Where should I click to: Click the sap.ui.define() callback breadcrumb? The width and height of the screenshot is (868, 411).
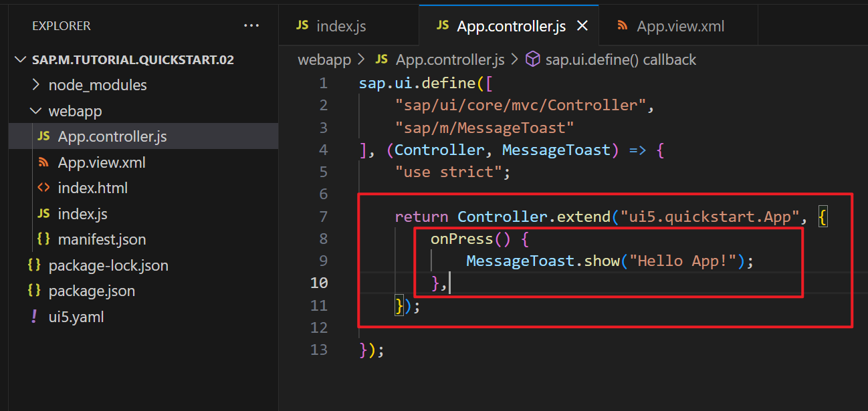pyautogui.click(x=620, y=59)
